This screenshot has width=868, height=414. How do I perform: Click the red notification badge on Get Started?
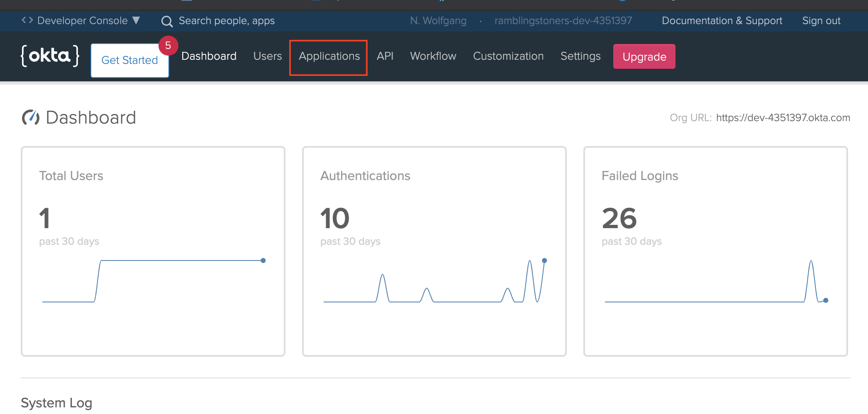click(x=168, y=46)
